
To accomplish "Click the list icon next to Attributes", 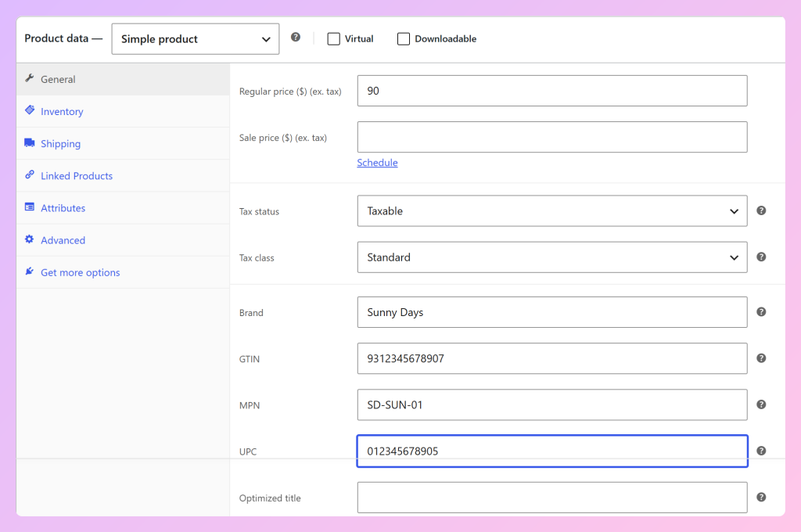I will pos(30,207).
